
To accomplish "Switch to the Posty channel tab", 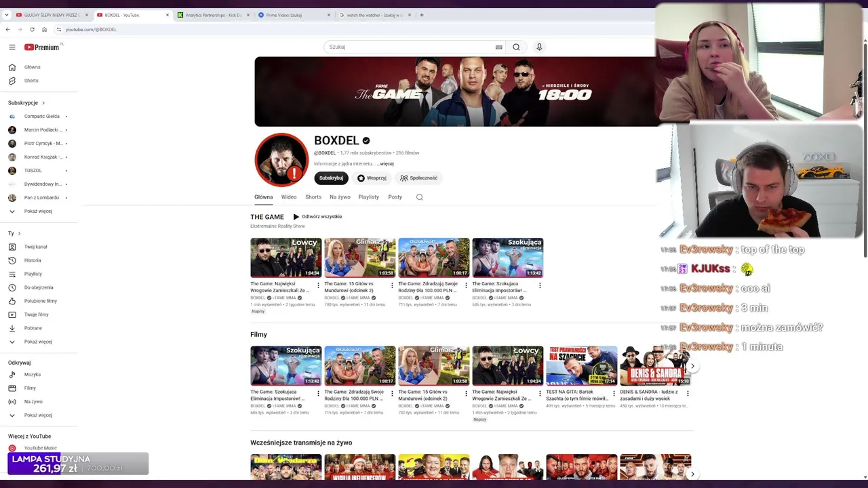I will pos(395,197).
